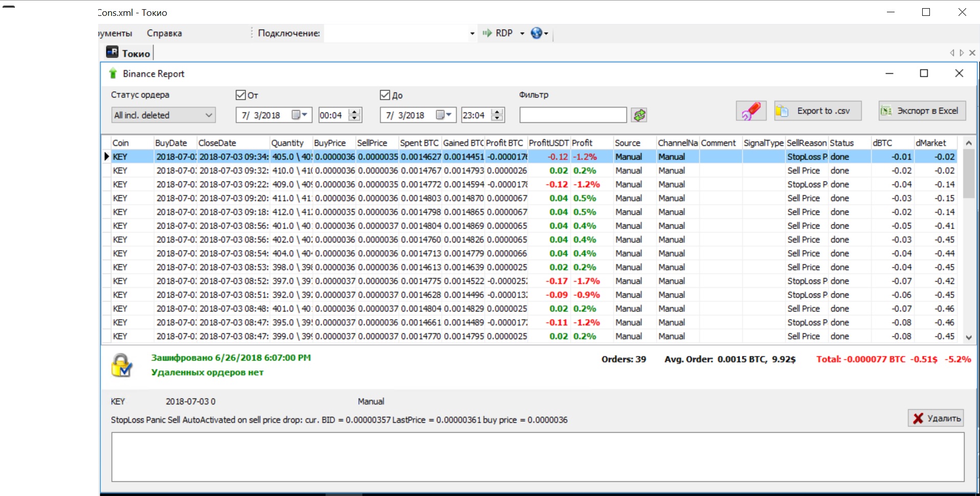Click the Binance Report green arrow icon
Image resolution: width=980 pixels, height=496 pixels.
pyautogui.click(x=113, y=74)
